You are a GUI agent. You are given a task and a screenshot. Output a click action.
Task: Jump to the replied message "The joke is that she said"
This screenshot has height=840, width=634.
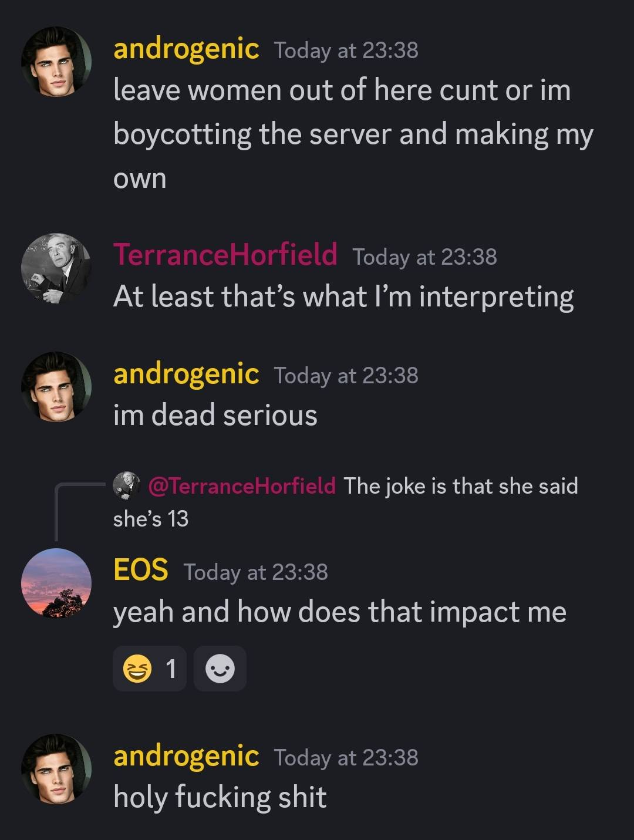(x=460, y=486)
